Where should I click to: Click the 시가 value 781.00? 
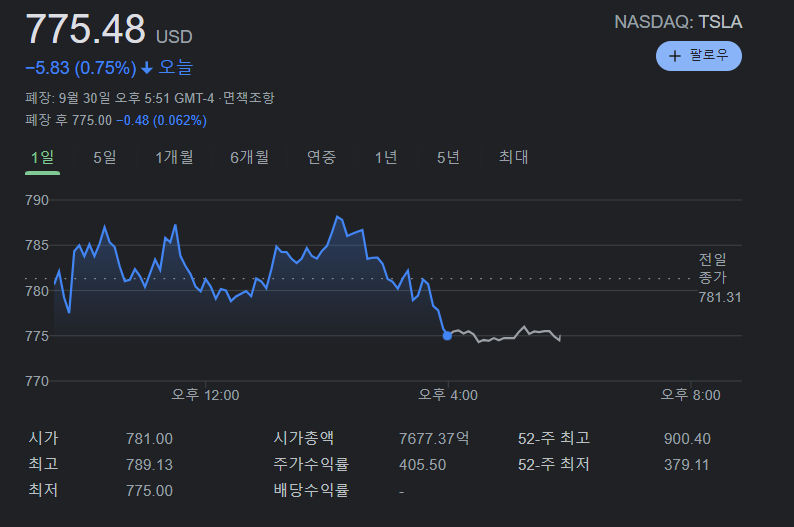coord(149,438)
